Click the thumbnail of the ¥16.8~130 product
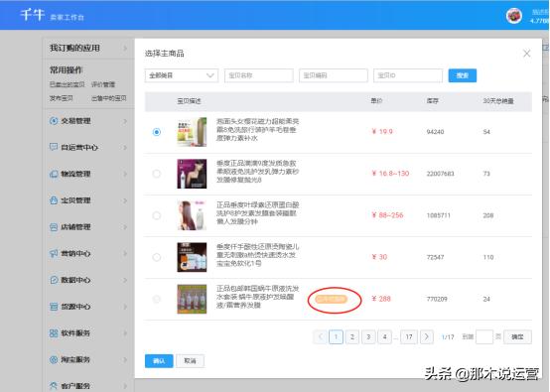The height and width of the screenshot is (392, 550). click(192, 174)
